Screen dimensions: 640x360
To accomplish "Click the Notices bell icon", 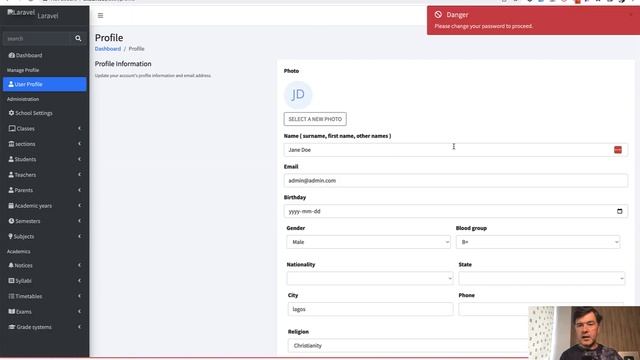I will [11, 265].
